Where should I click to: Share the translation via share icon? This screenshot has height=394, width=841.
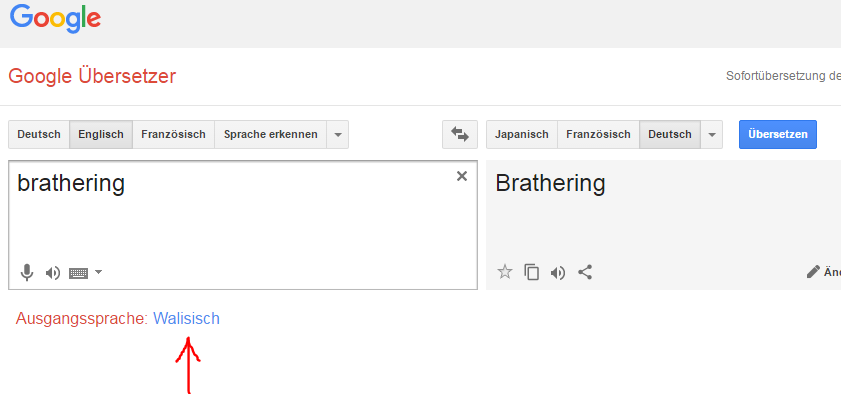[x=585, y=272]
